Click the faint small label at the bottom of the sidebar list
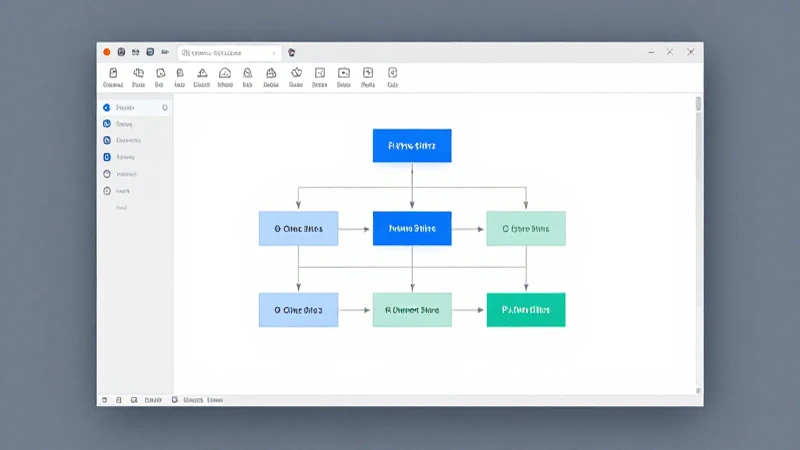This screenshot has width=800, height=450. click(121, 208)
